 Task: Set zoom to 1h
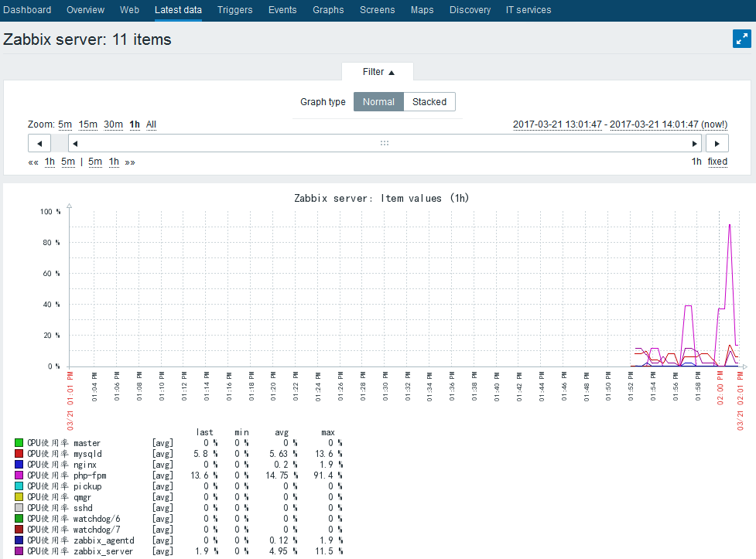tap(135, 124)
